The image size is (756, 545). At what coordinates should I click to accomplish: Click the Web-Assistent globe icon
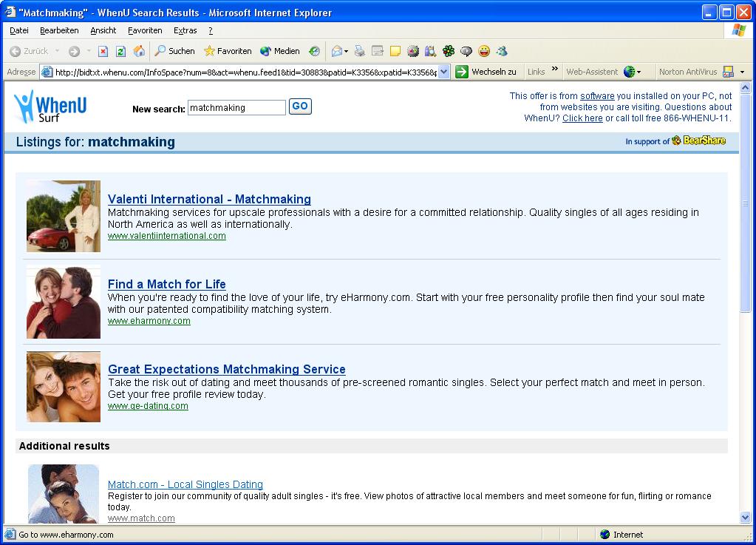[629, 72]
